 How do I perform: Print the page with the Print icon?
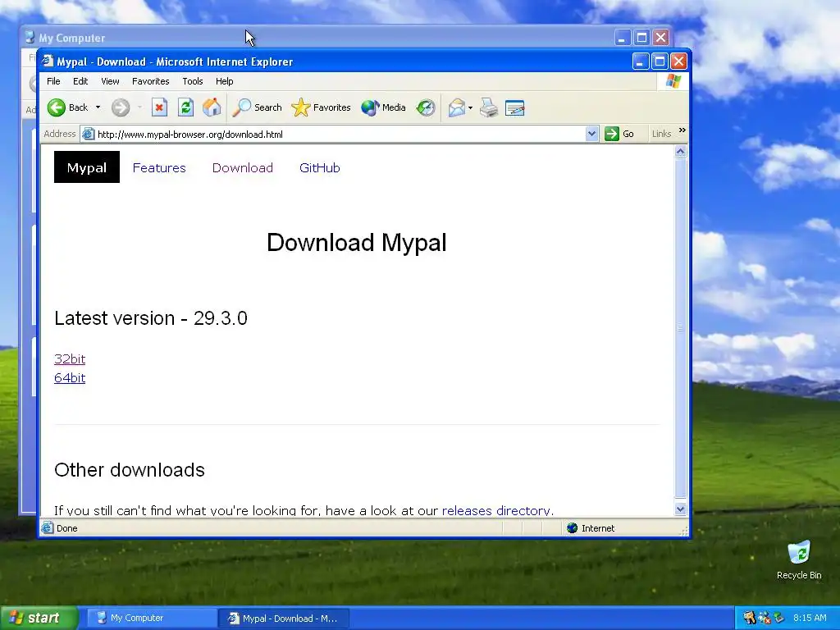(489, 107)
